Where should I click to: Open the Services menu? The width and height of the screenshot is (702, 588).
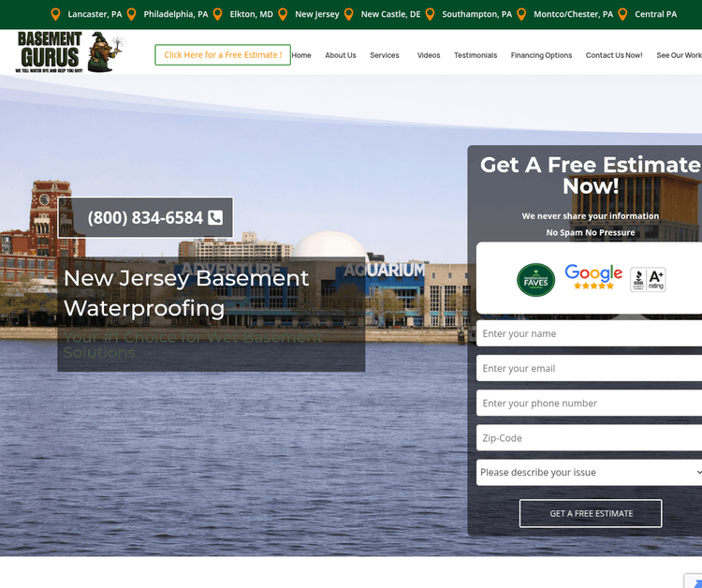pos(384,55)
